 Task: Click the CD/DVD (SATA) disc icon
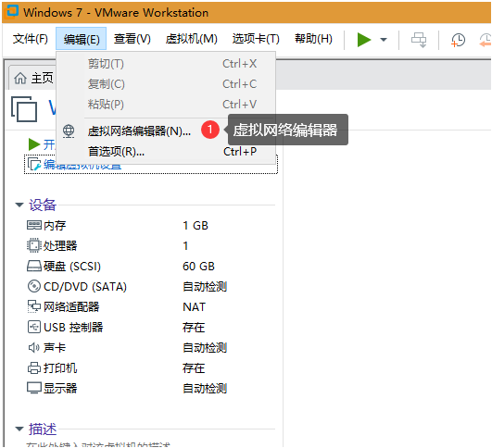tap(34, 286)
